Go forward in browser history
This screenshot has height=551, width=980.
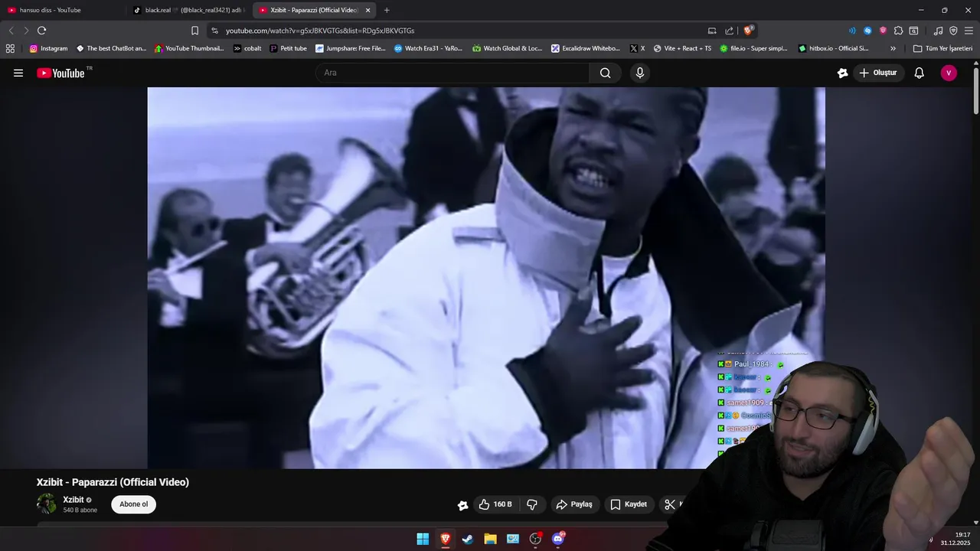(x=26, y=31)
